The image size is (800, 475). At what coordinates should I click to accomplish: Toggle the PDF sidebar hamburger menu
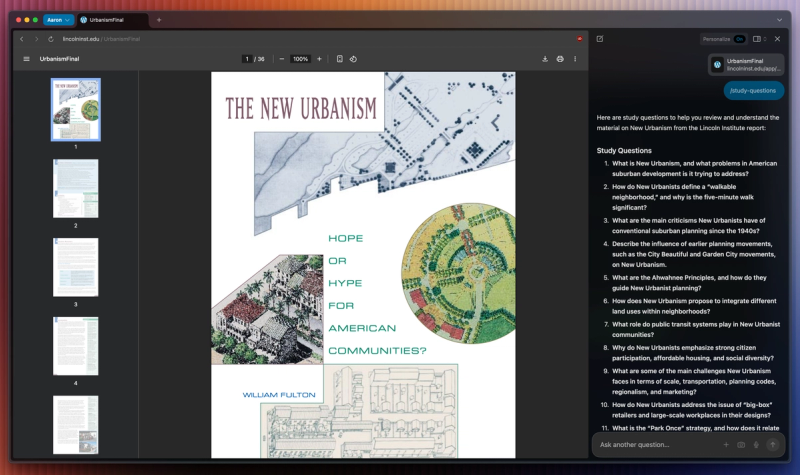tap(27, 59)
